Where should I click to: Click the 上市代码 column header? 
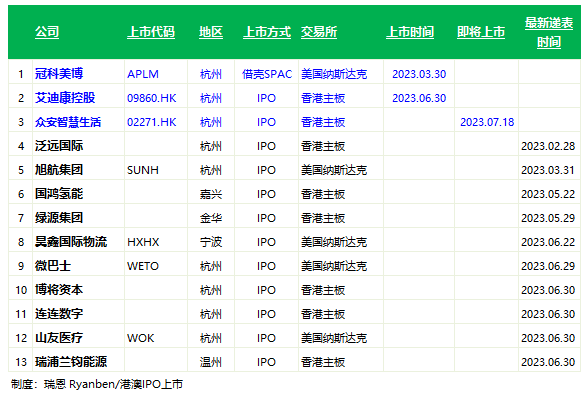(x=151, y=32)
